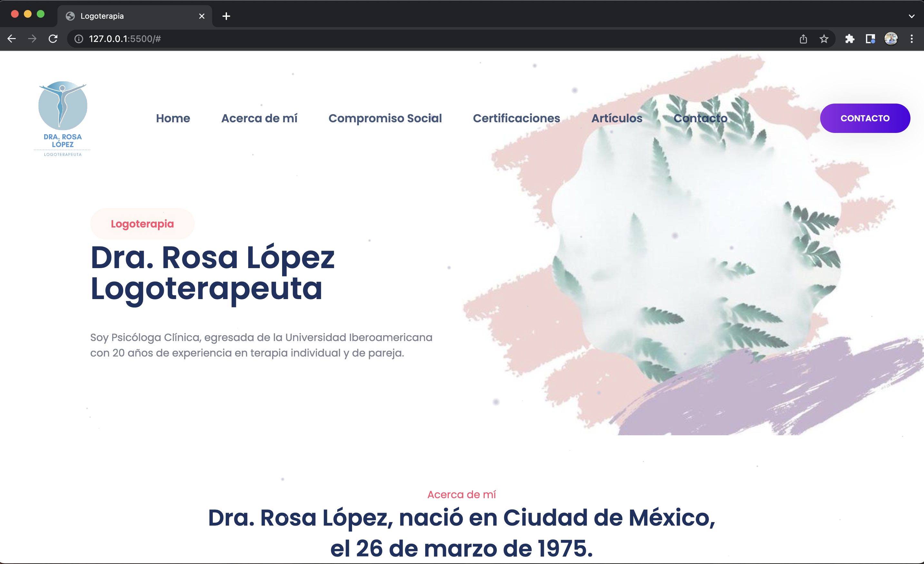924x564 pixels.
Task: Select the Logoterapia browser tab
Action: point(127,16)
